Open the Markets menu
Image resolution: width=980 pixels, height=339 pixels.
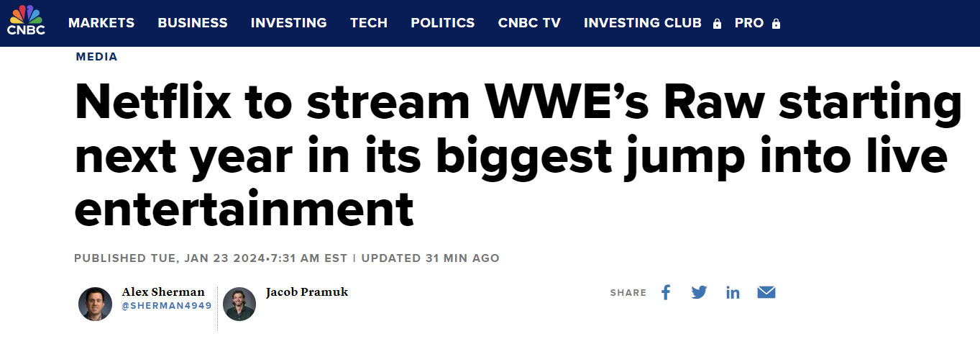[x=101, y=23]
